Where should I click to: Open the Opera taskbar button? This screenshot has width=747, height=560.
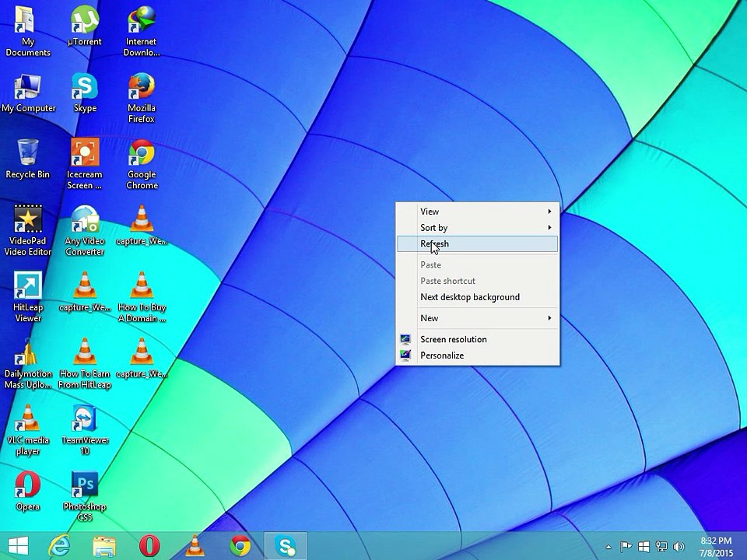tap(149, 546)
